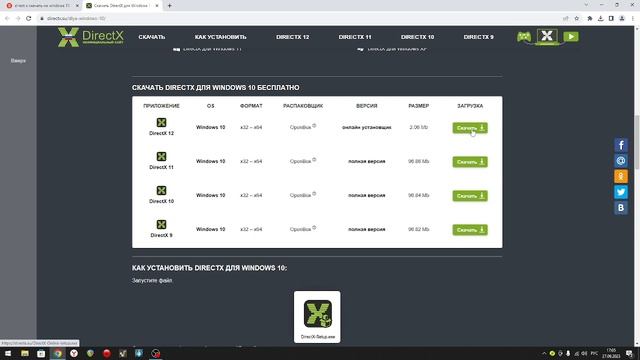The width and height of the screenshot is (640, 360).
Task: Download DirectX 11 with Скачать button
Action: 470,162
